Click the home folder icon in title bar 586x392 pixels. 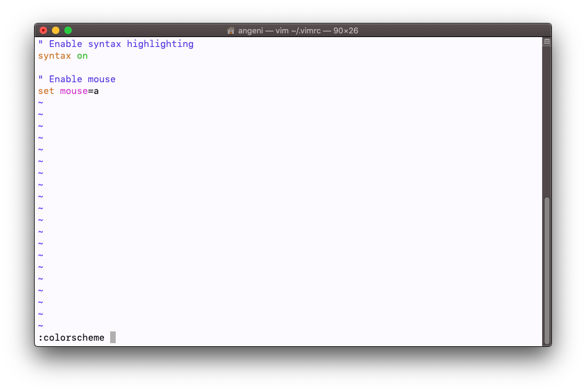[231, 30]
